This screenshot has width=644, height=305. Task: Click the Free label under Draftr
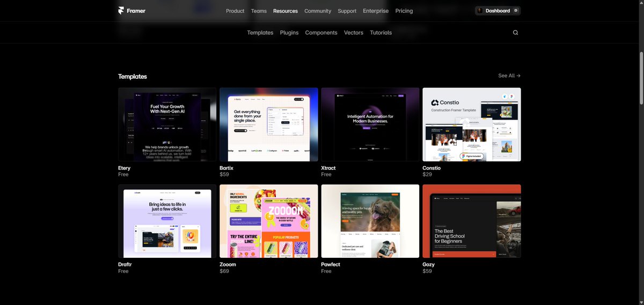click(123, 271)
